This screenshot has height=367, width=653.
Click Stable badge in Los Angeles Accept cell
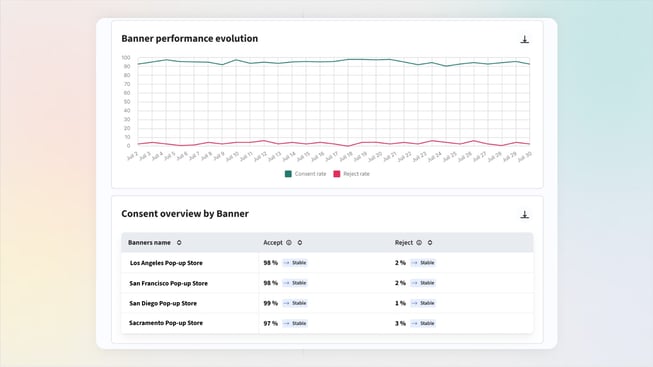(295, 263)
